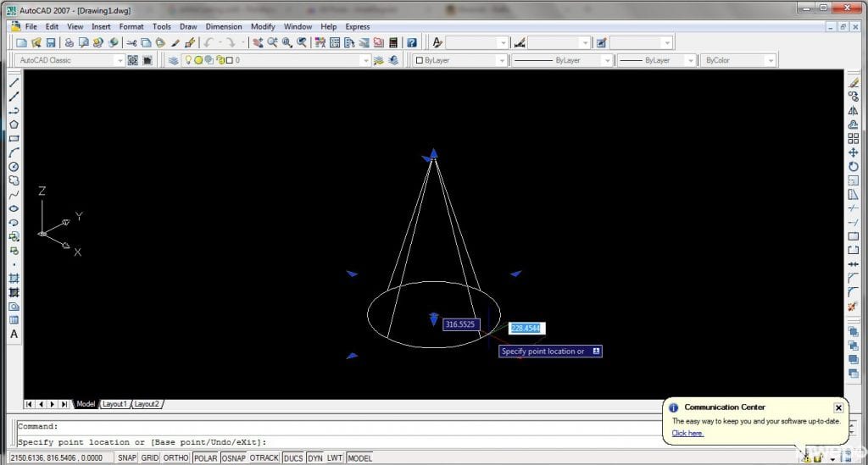Switch to the Layout1 tab
The width and height of the screenshot is (868, 465).
(x=114, y=404)
